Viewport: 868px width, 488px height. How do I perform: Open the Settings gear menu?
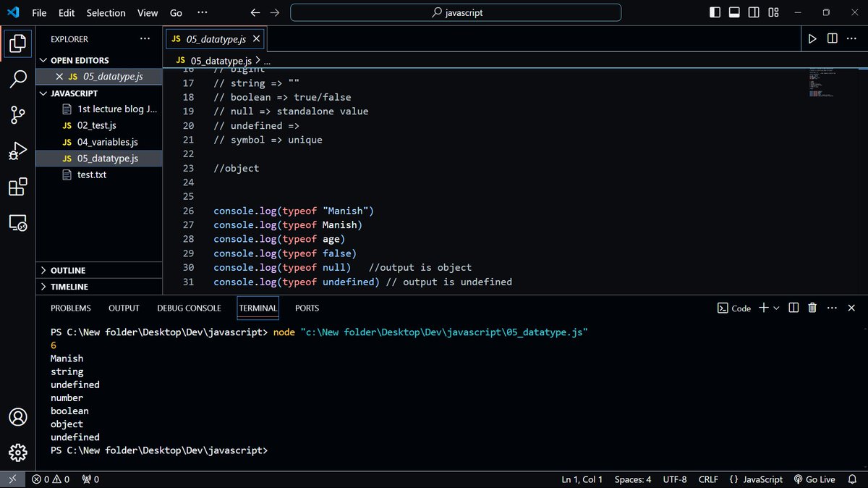coord(17,453)
